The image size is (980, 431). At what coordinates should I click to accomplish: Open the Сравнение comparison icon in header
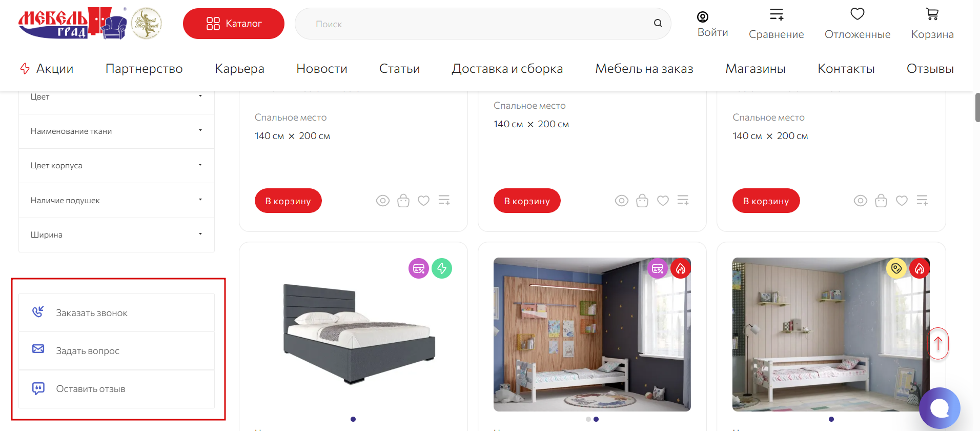click(777, 14)
